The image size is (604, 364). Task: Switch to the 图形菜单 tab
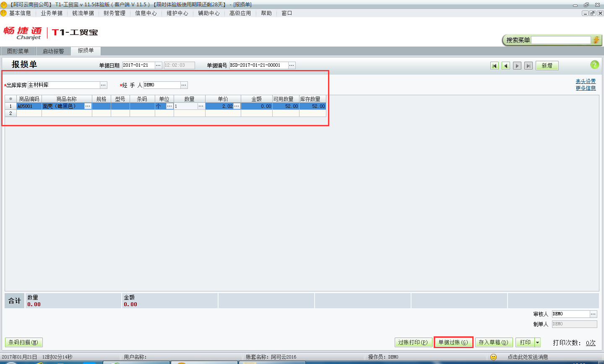[18, 51]
